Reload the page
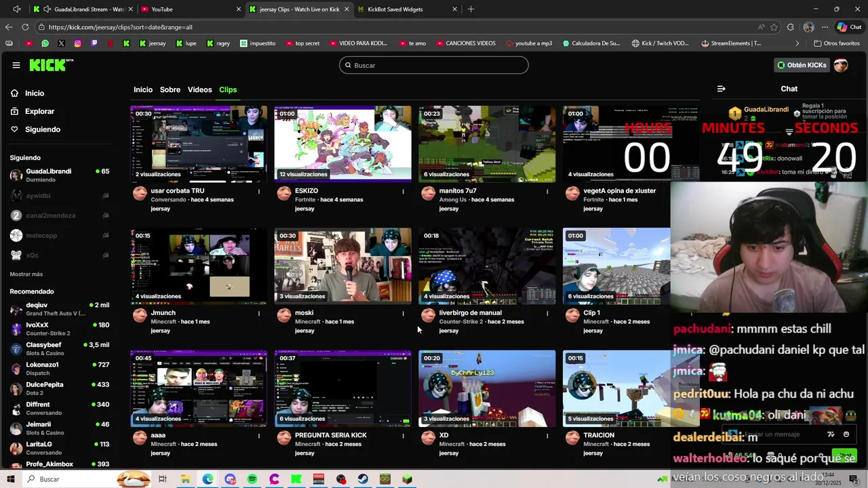The width and height of the screenshot is (868, 488). (25, 27)
